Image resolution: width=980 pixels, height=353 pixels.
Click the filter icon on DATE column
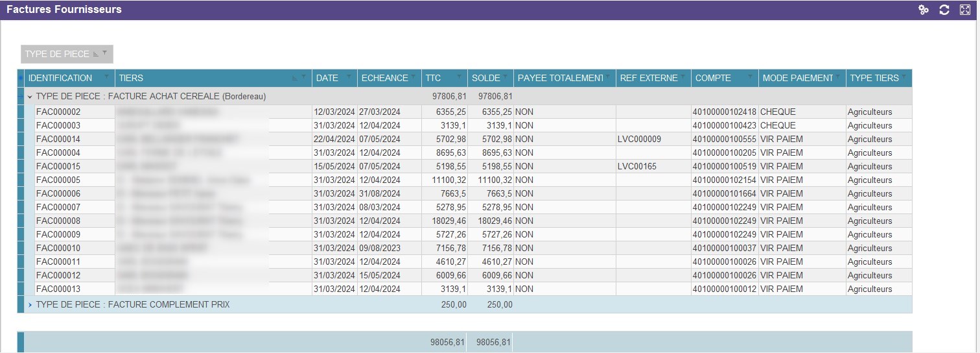(349, 77)
